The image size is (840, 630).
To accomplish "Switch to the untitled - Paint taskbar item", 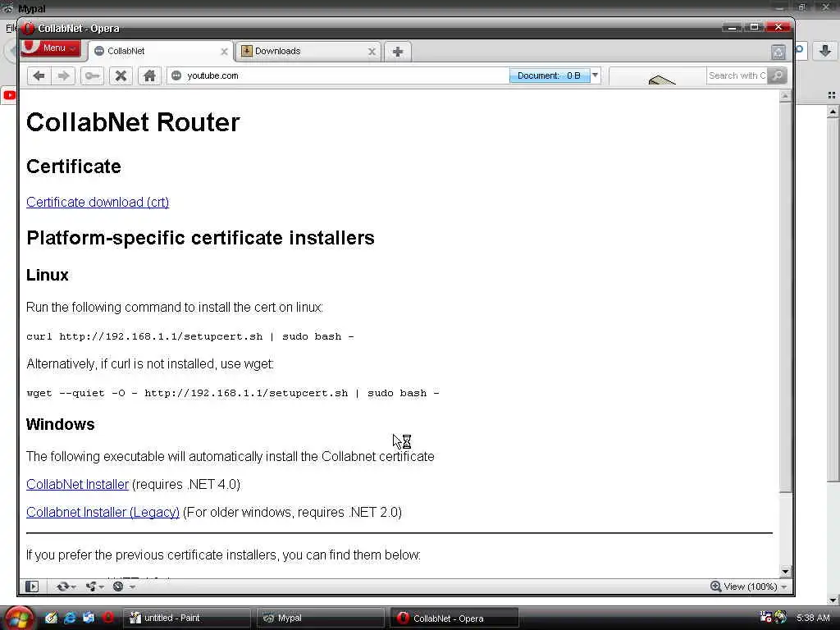I will [187, 619].
